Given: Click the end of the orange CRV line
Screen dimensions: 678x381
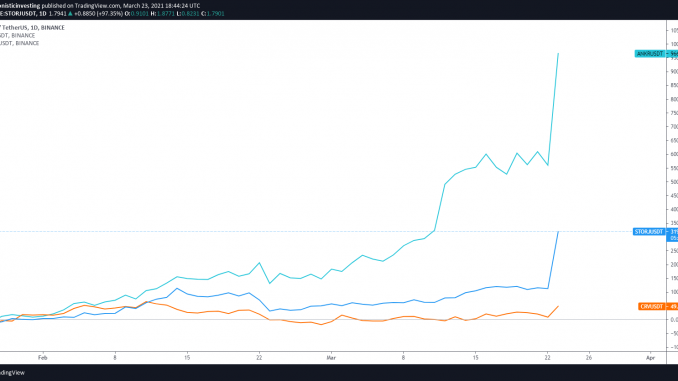Looking at the screenshot, I should pyautogui.click(x=558, y=306).
